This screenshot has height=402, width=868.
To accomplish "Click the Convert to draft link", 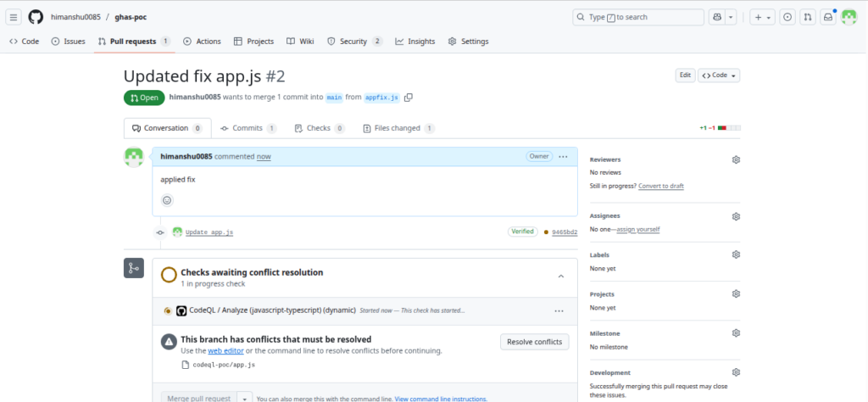I will tap(660, 186).
